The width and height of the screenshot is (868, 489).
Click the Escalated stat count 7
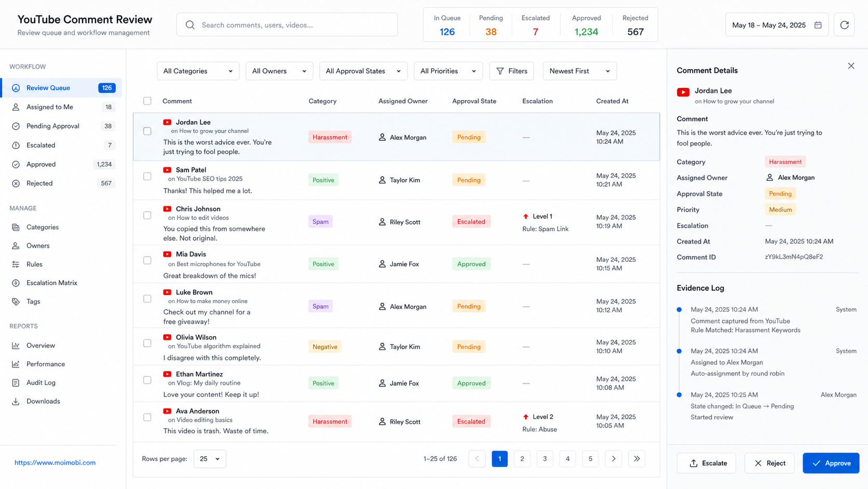pos(535,32)
